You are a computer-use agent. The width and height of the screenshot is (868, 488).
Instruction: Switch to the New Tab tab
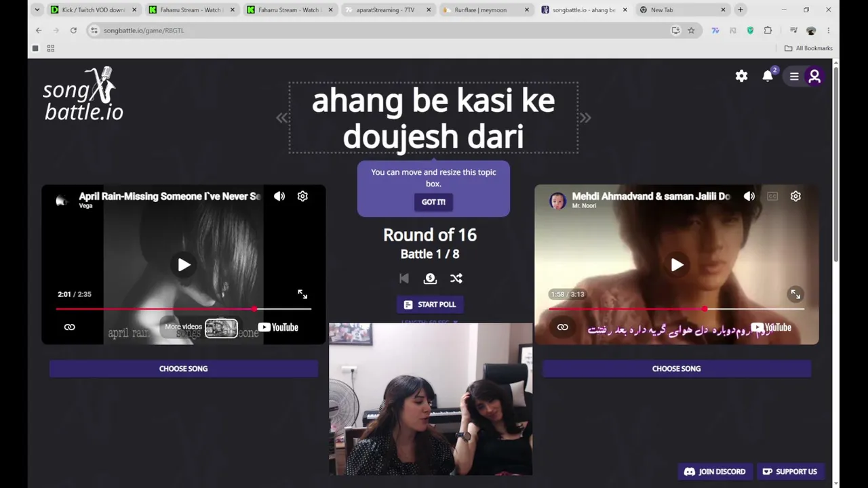[x=682, y=10]
